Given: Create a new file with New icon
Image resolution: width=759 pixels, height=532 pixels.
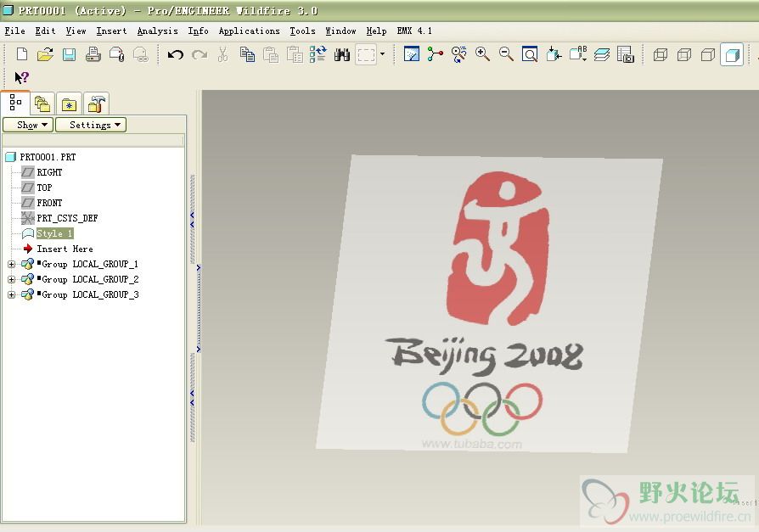Looking at the screenshot, I should point(22,54).
